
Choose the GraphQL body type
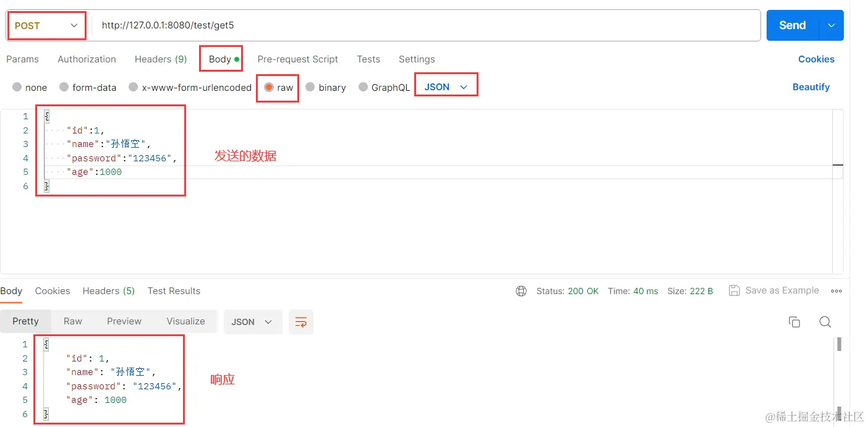point(384,87)
